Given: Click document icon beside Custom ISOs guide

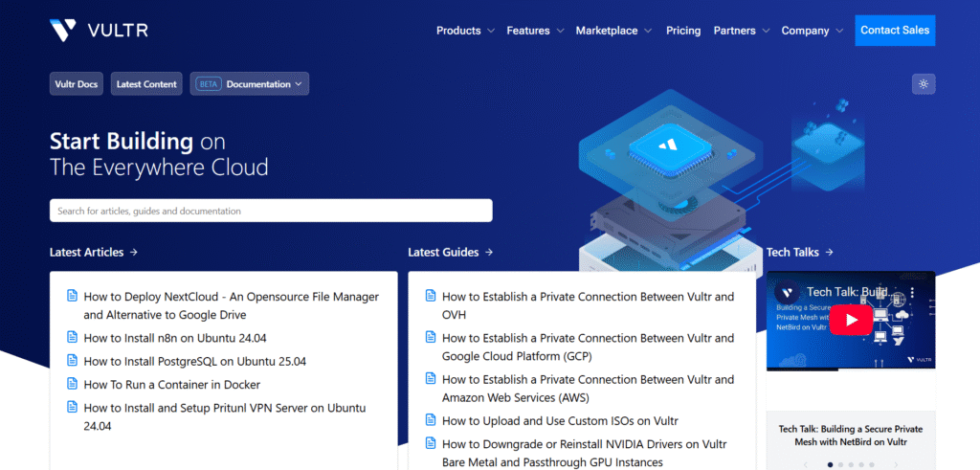Looking at the screenshot, I should pyautogui.click(x=431, y=420).
